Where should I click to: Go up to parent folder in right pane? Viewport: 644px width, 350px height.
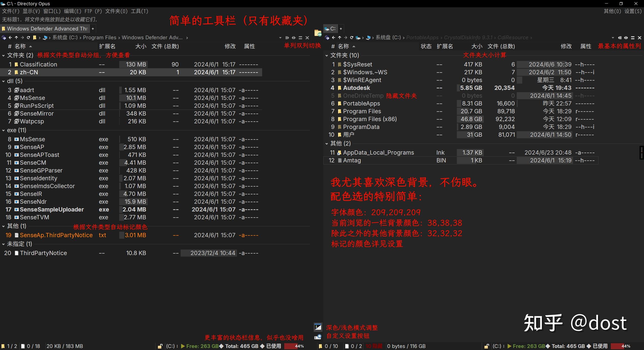(339, 37)
